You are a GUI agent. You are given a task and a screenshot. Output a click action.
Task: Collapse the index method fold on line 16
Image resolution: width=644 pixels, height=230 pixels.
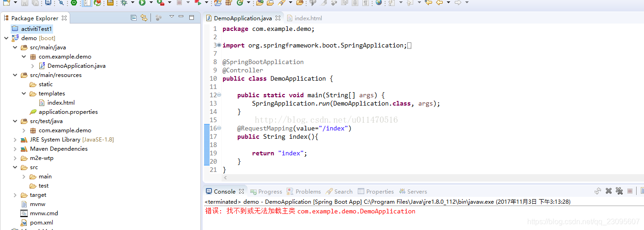[x=219, y=128]
